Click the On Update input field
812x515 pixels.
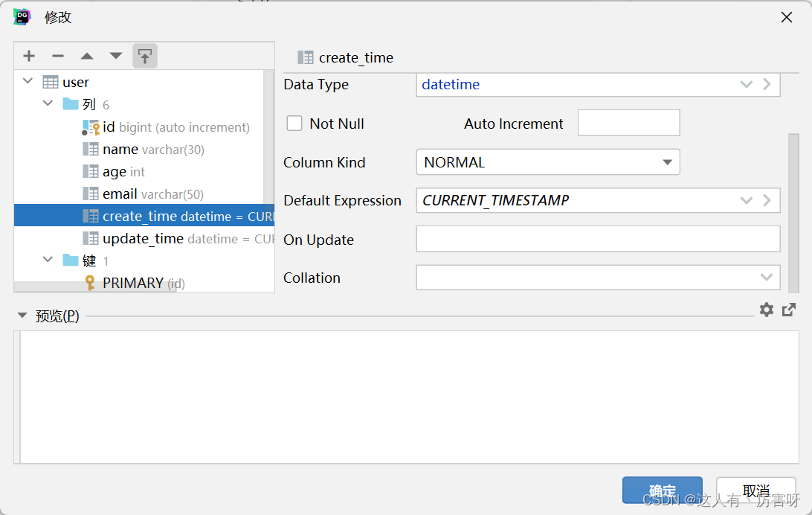click(x=598, y=239)
